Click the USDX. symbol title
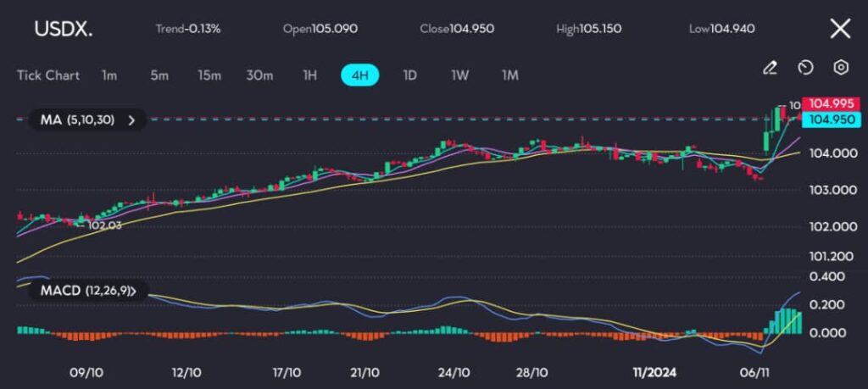Image resolution: width=868 pixels, height=389 pixels. [64, 29]
